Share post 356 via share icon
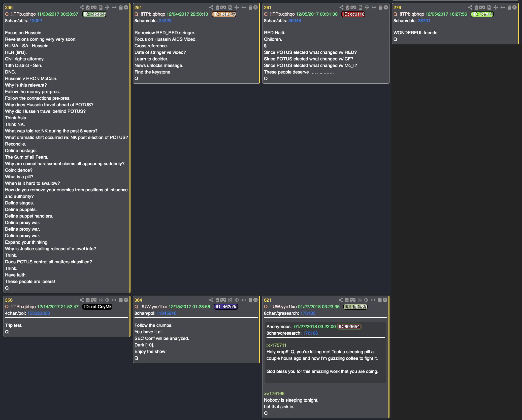 pyautogui.click(x=82, y=300)
